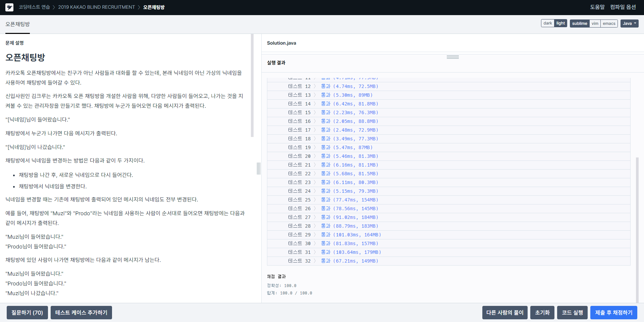Open 다른 사람의 풀이
Viewport: 644px width, 322px height.
[505, 313]
